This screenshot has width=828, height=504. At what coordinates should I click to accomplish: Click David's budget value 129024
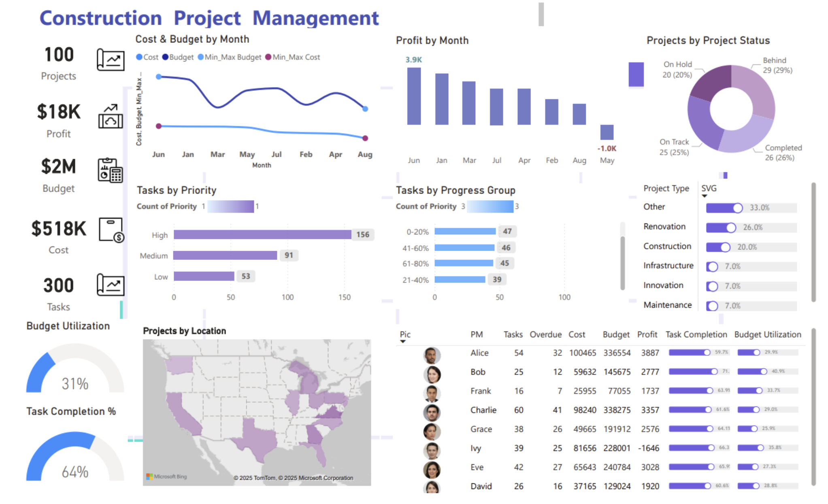coord(617,486)
